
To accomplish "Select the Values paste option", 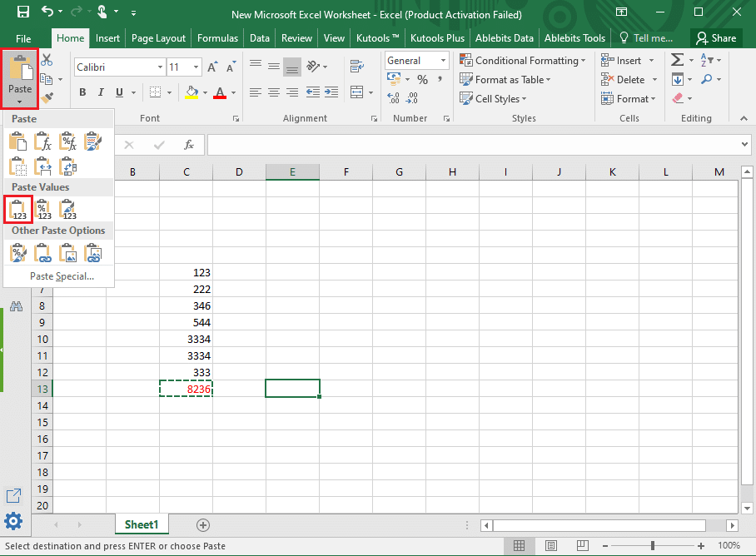I will click(x=17, y=209).
